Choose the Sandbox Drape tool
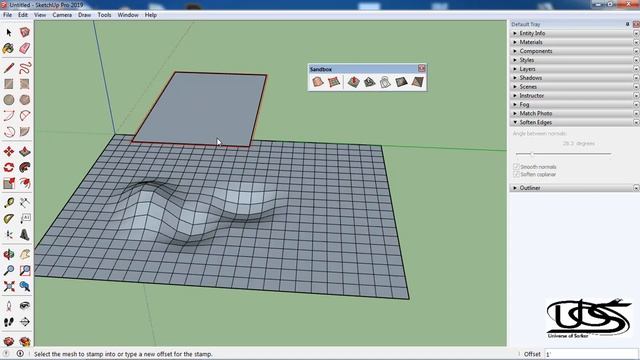The image size is (640, 360). [385, 82]
